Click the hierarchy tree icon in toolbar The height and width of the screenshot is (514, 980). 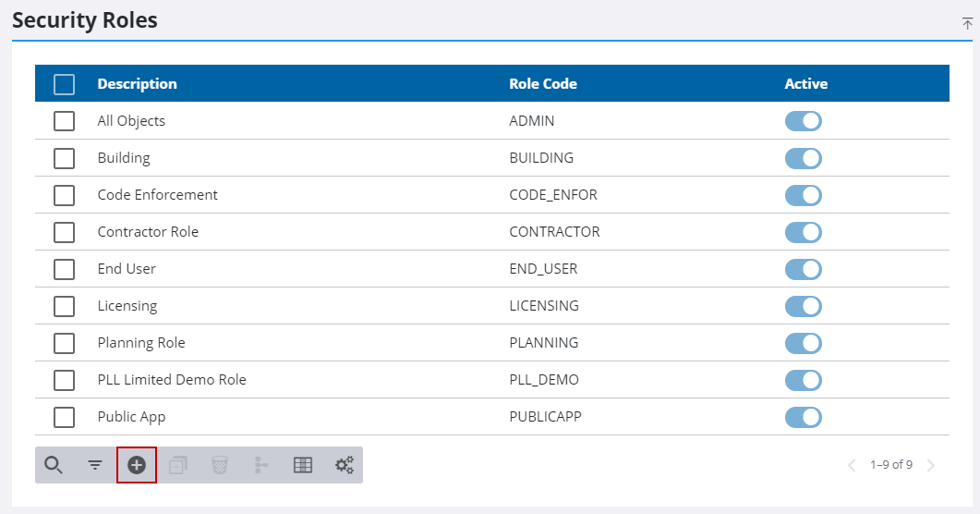(x=261, y=465)
